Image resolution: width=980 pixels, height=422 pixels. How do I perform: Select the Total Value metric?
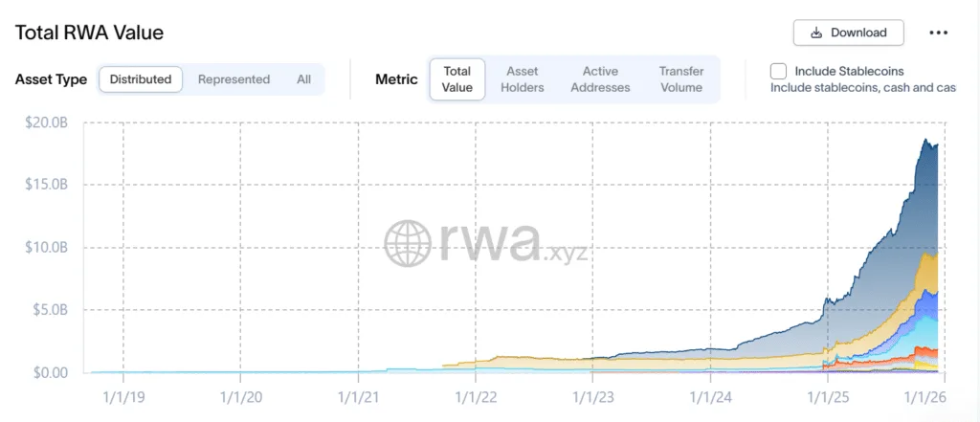tap(457, 79)
